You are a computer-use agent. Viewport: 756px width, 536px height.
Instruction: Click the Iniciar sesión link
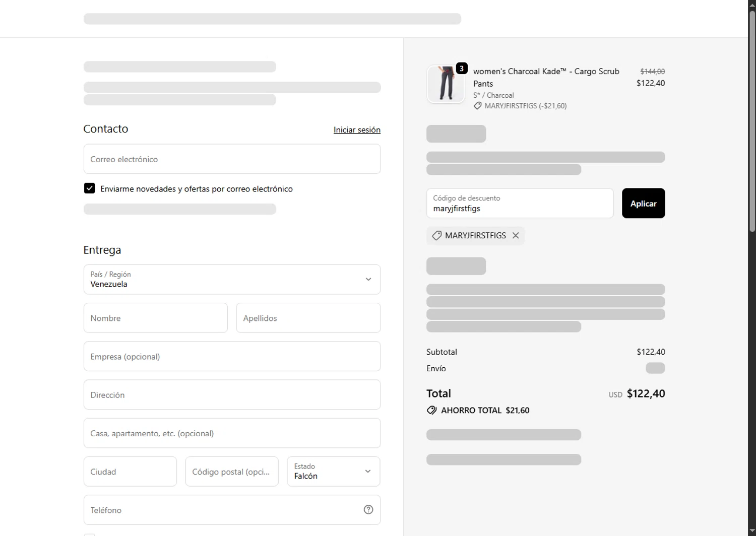click(357, 130)
